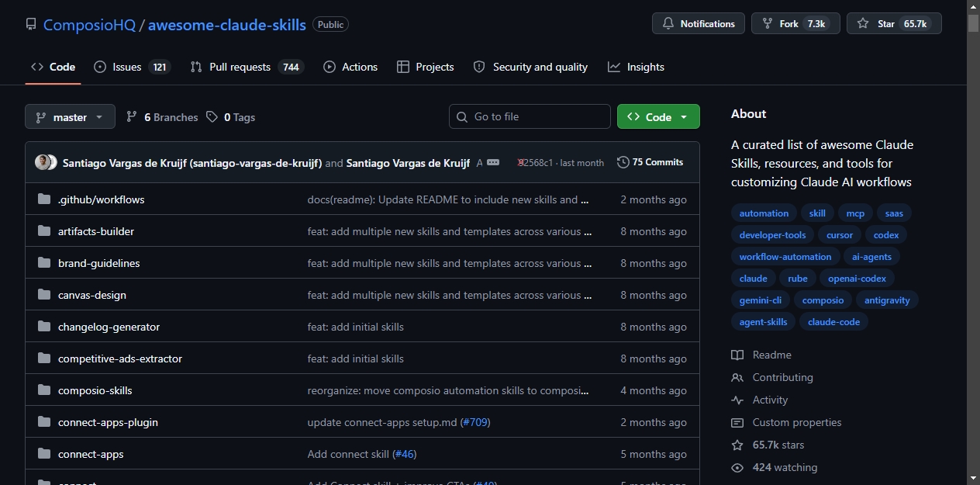Open the Issues tab
Viewport: 980px width, 485px height.
pyautogui.click(x=132, y=67)
